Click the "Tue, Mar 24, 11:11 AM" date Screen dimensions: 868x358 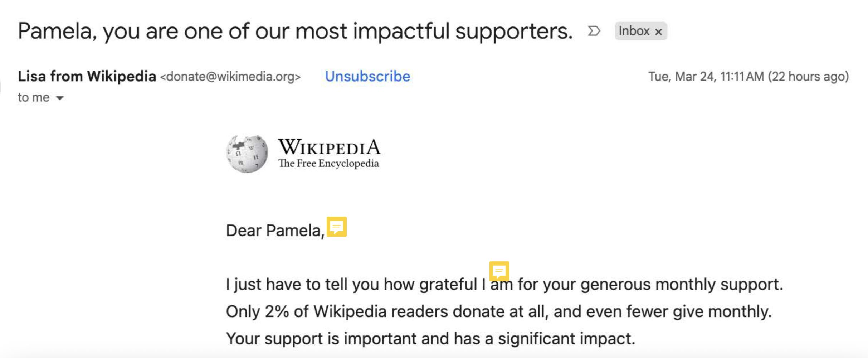tap(706, 77)
